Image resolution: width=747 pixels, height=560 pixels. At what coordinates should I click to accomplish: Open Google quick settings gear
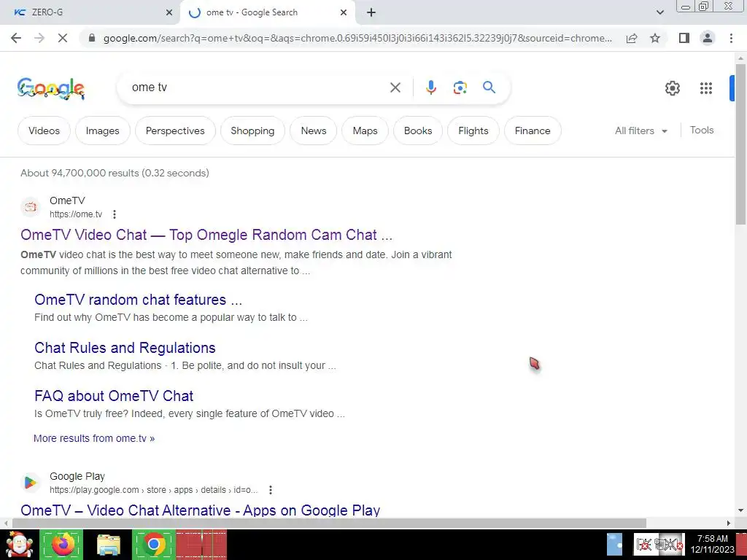click(x=672, y=88)
